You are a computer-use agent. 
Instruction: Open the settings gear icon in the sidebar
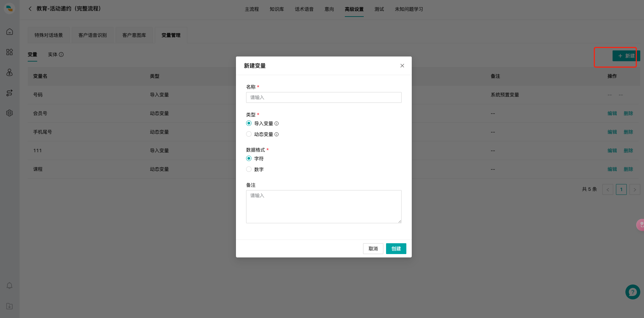point(9,113)
